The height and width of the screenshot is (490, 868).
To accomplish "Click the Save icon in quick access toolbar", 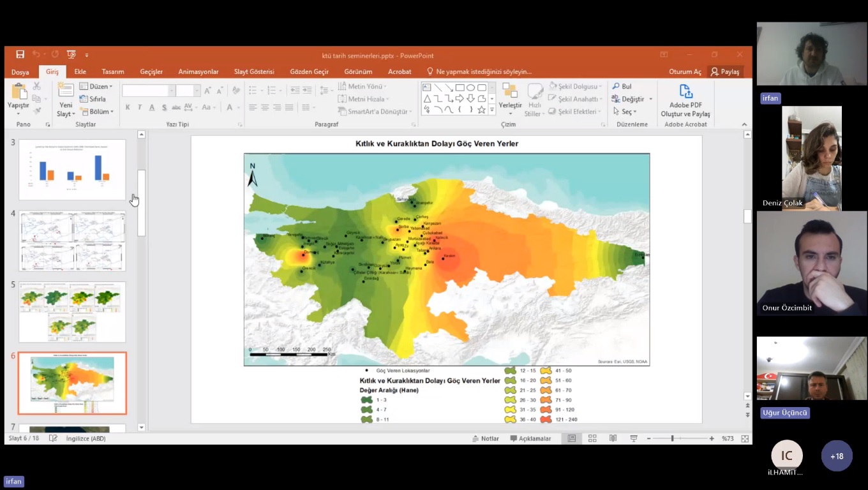I will [x=20, y=55].
